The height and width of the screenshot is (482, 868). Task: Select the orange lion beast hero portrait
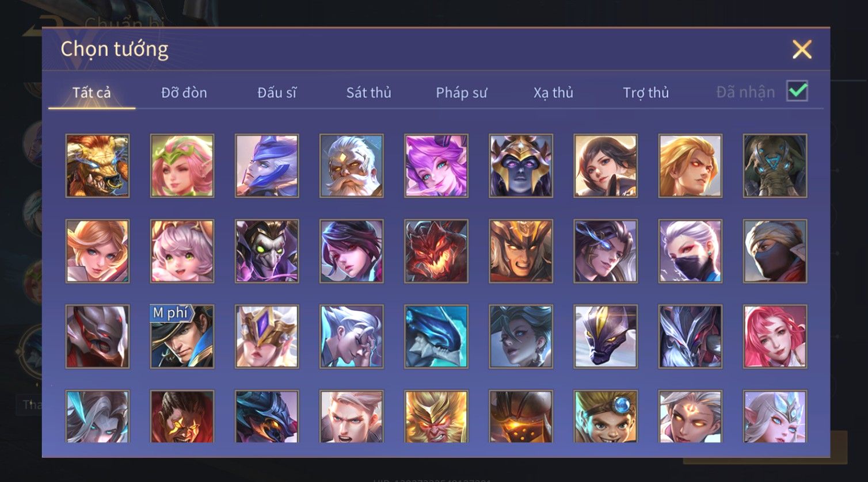point(97,166)
